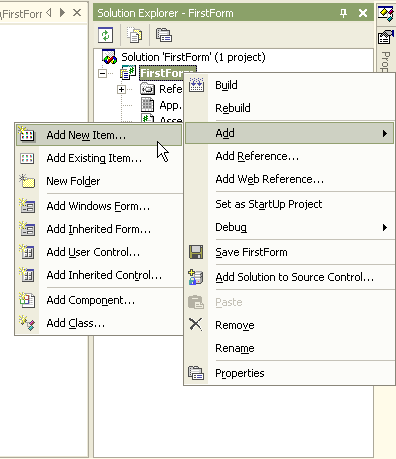Click the right tab scroll arrow
396x459 pixels.
(62, 13)
